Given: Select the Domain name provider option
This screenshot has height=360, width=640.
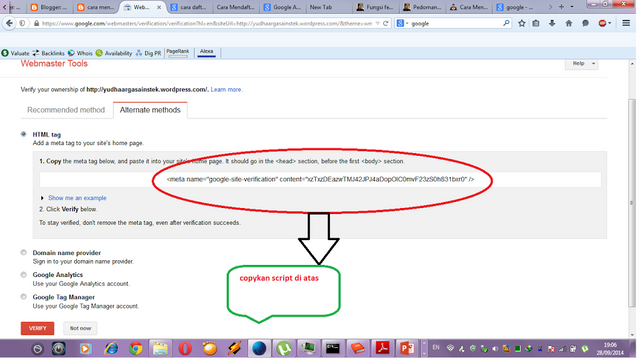Looking at the screenshot, I should (24, 252).
